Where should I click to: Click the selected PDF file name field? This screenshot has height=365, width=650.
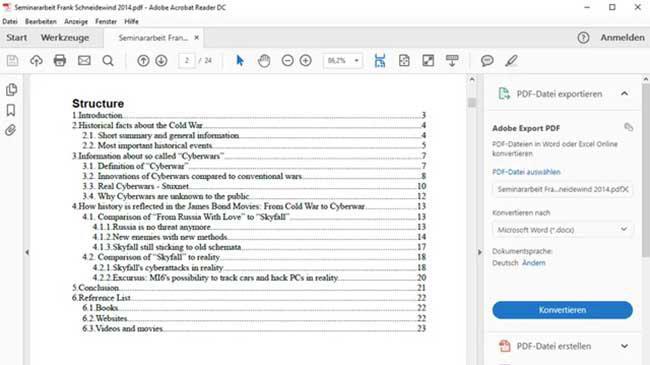tap(563, 190)
